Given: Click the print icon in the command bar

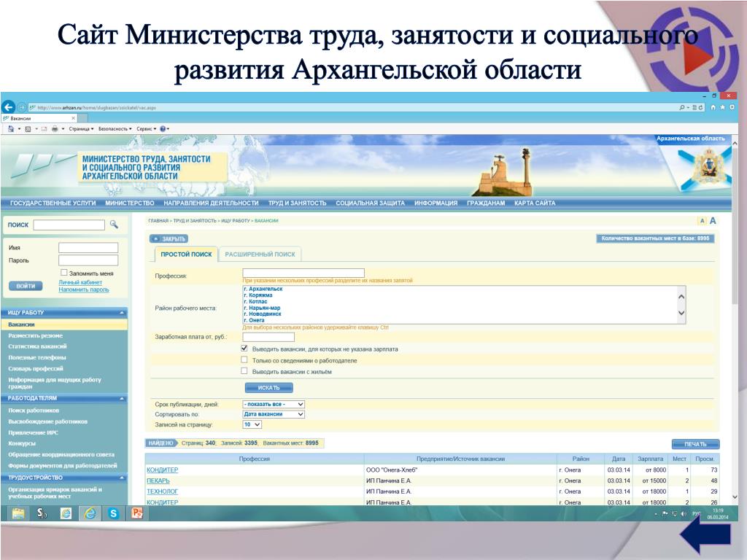Looking at the screenshot, I should [x=55, y=128].
